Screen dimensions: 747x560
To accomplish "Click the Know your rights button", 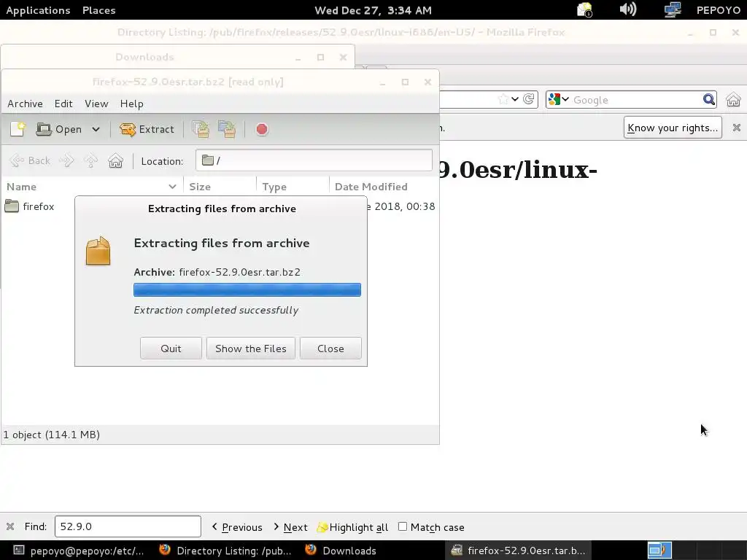I will 672,128.
